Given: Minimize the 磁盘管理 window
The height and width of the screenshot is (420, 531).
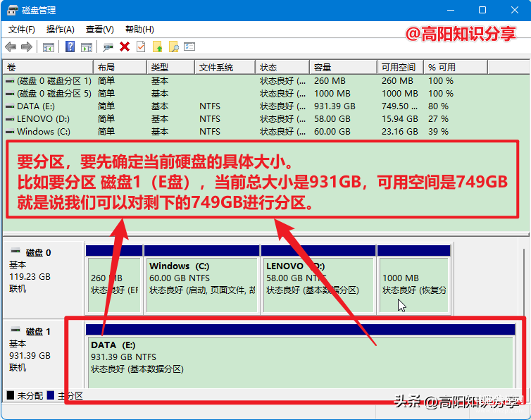Looking at the screenshot, I should click(451, 10).
